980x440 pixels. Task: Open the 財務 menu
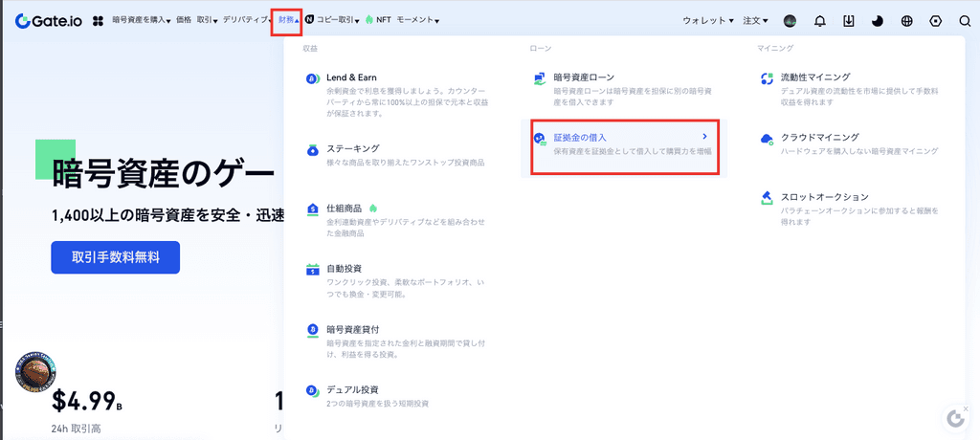point(287,20)
